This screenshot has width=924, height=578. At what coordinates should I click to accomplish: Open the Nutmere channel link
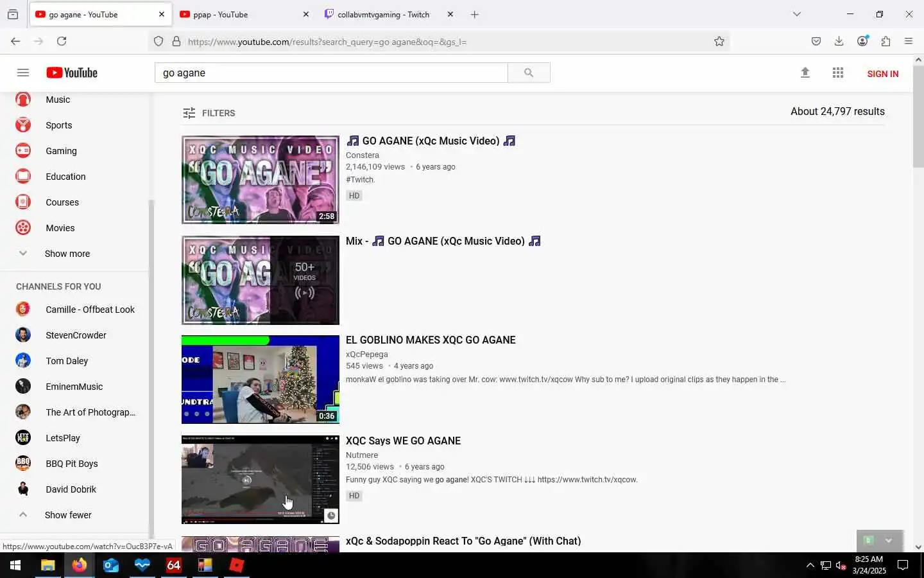click(362, 455)
